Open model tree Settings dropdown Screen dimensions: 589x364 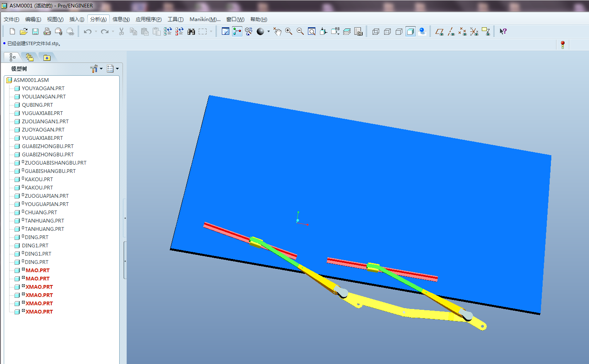[x=96, y=69]
